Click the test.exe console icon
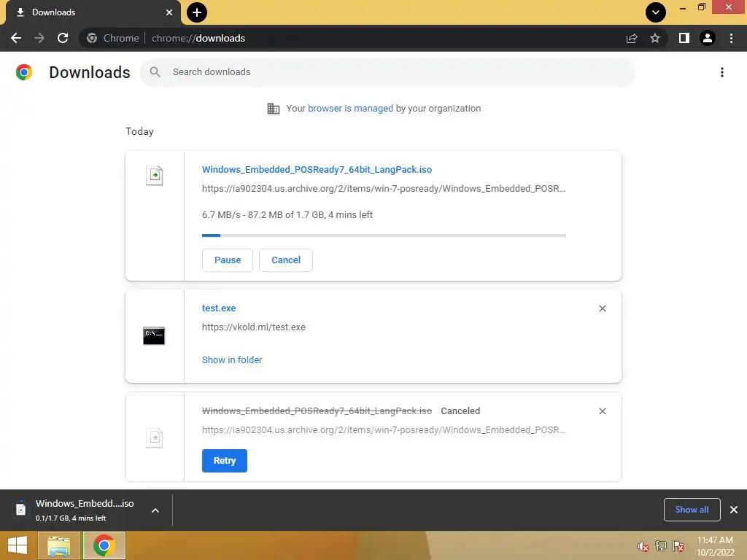This screenshot has width=747, height=560. (x=154, y=335)
